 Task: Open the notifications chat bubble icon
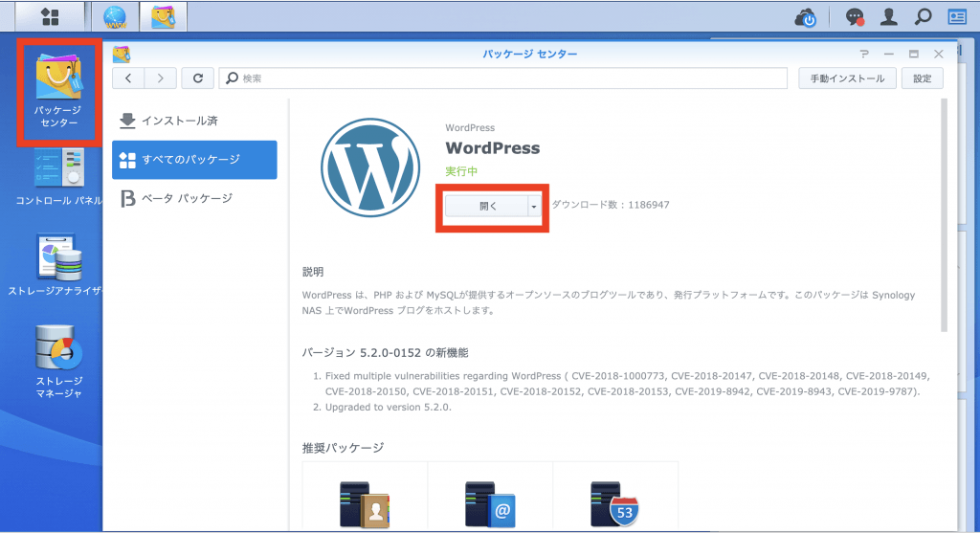pyautogui.click(x=856, y=17)
